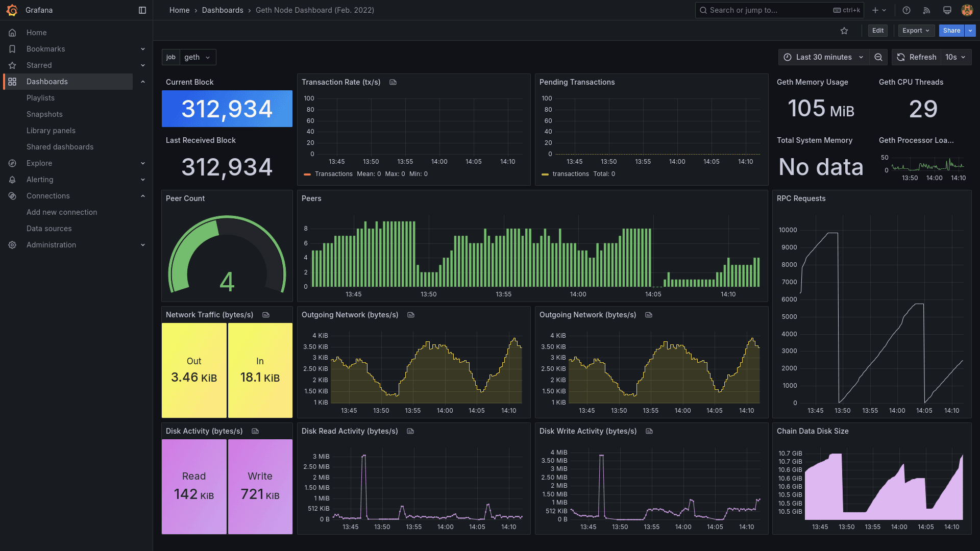The width and height of the screenshot is (980, 551).
Task: Click the zoom out time range icon
Action: tap(878, 57)
